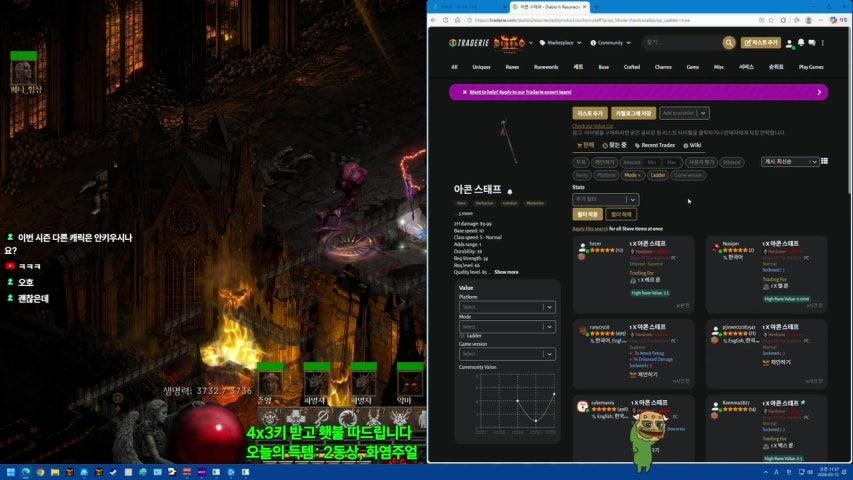The height and width of the screenshot is (480, 853).
Task: Go back in the browser
Action: [x=434, y=20]
